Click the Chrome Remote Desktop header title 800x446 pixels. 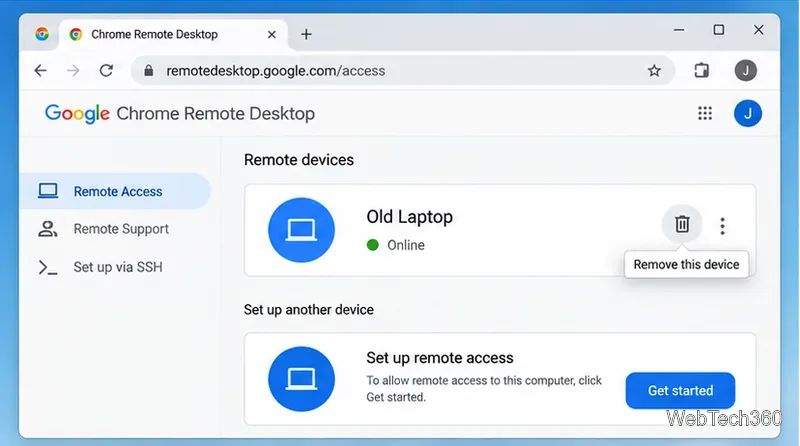[215, 113]
